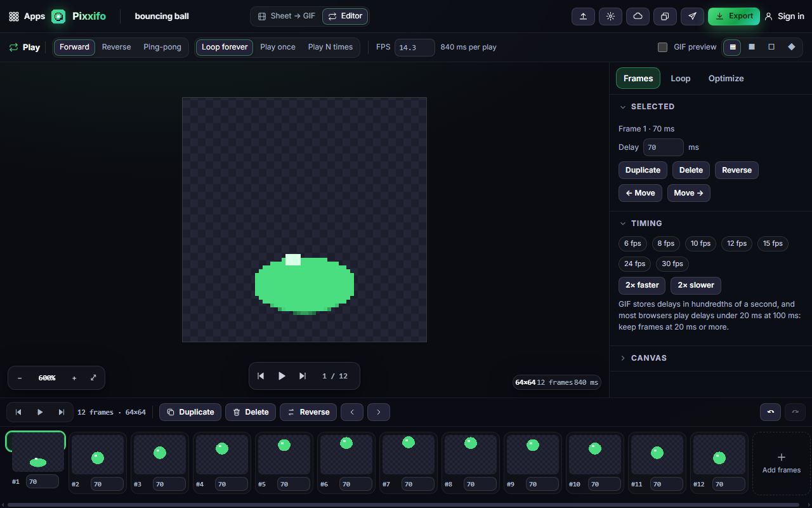This screenshot has width=812, height=508.
Task: Jump to first frame beside 1 / 12 counter
Action: coord(261,376)
